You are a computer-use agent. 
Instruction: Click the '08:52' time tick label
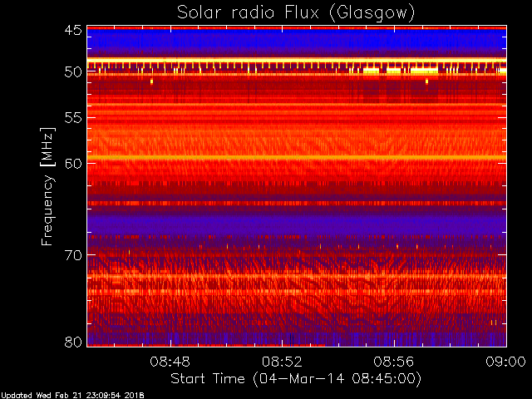click(x=282, y=362)
